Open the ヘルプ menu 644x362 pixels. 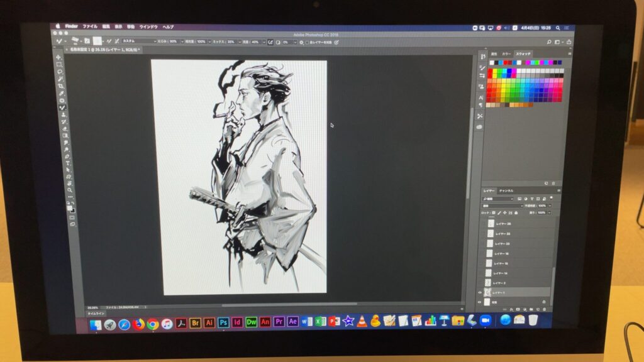(168, 26)
